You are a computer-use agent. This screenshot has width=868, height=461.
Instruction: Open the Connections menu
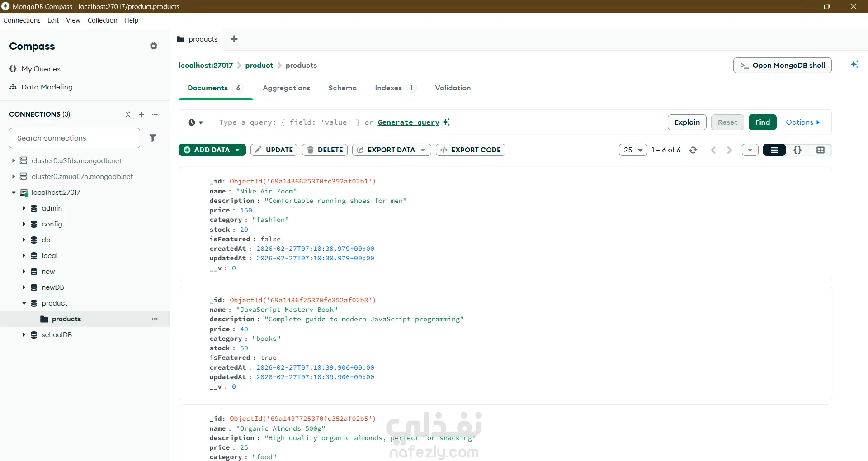[22, 20]
